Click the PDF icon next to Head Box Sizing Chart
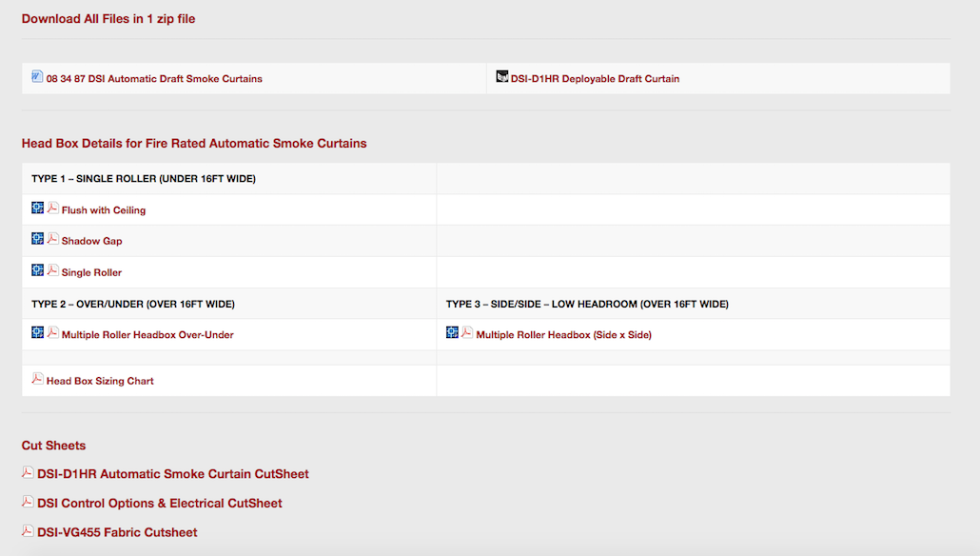Image resolution: width=980 pixels, height=556 pixels. pyautogui.click(x=38, y=379)
